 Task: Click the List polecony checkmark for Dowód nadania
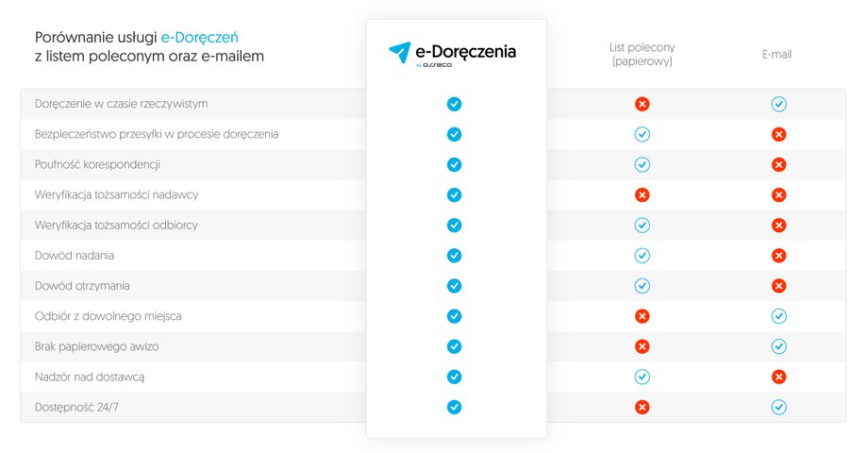pyautogui.click(x=643, y=256)
